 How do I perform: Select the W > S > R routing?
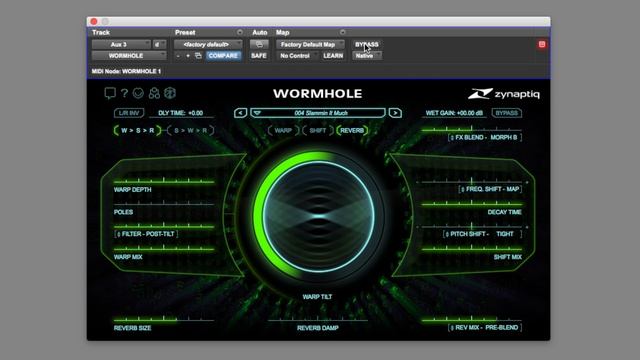tap(138, 130)
